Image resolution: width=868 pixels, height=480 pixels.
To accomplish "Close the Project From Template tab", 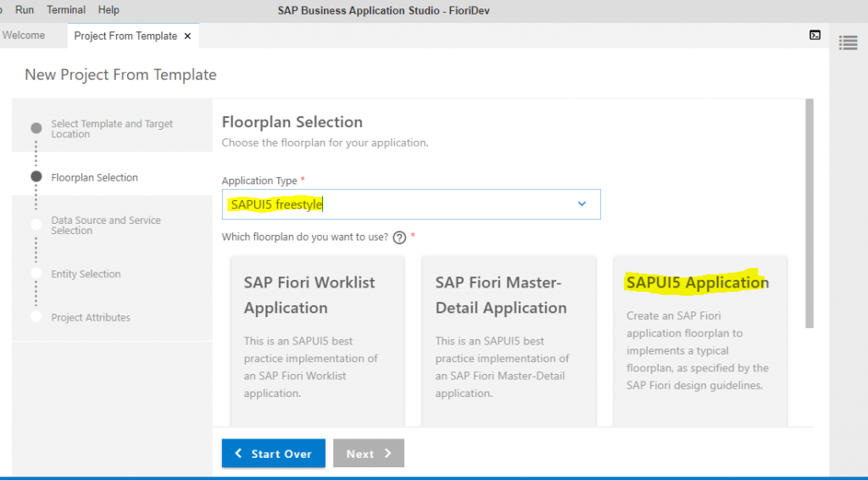I will click(187, 36).
